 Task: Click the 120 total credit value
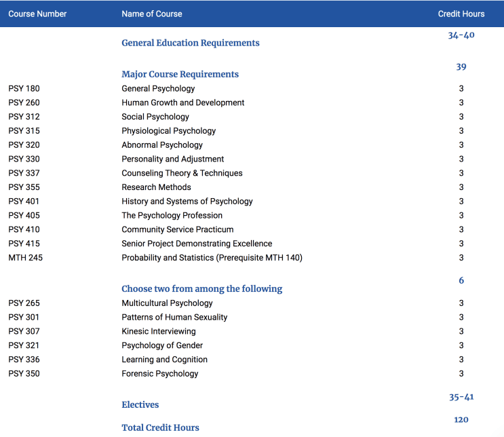(461, 420)
